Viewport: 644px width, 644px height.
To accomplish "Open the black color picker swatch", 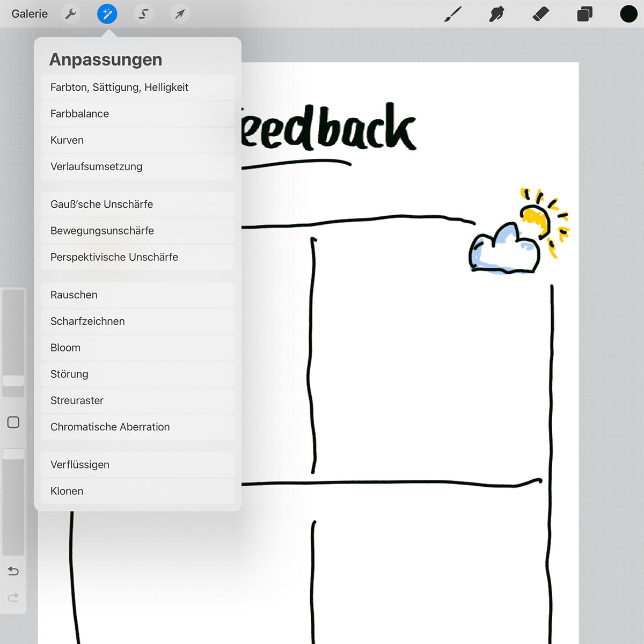I will click(x=628, y=14).
